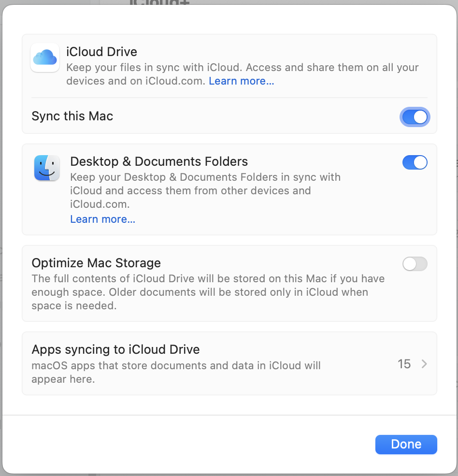
Task: Click the Optimize Mac Storage heading
Action: tap(96, 263)
